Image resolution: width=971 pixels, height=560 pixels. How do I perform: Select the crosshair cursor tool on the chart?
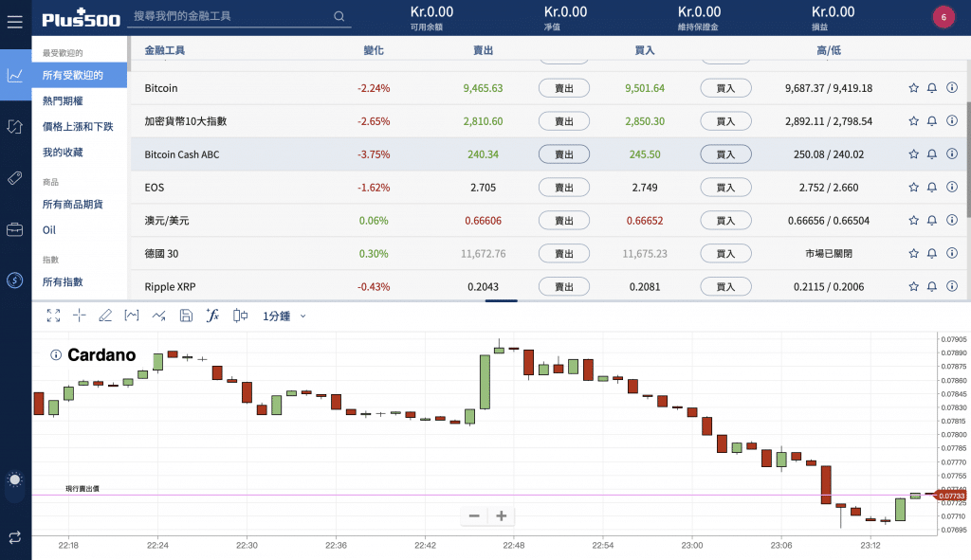point(80,316)
